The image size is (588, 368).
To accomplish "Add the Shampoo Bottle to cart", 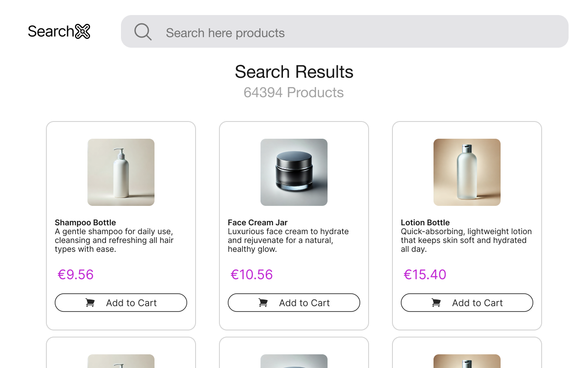I will point(121,303).
